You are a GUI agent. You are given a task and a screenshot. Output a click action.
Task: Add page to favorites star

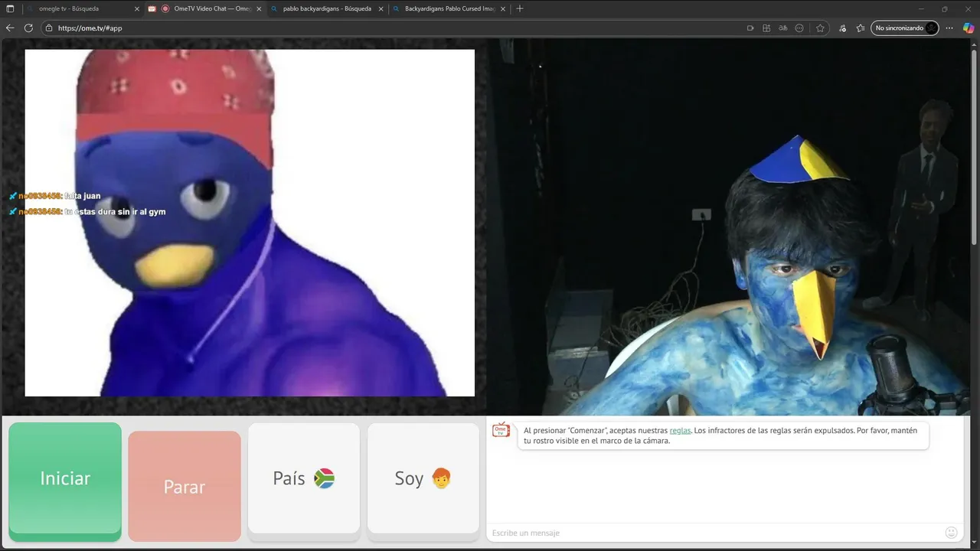point(820,28)
